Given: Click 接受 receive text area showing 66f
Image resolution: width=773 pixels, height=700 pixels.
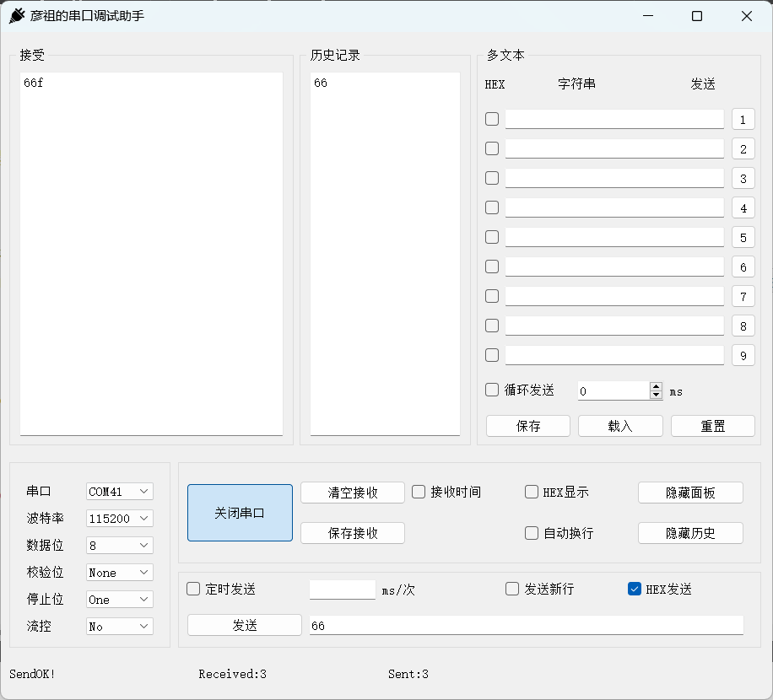Looking at the screenshot, I should tap(151, 254).
